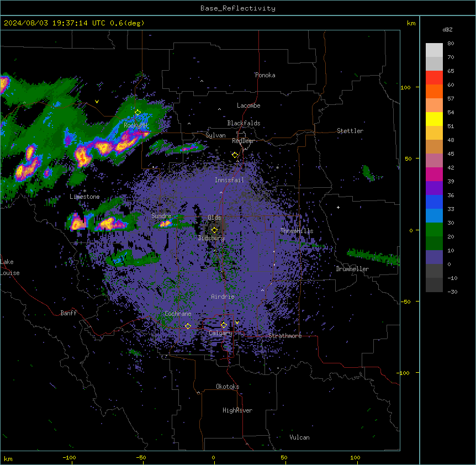This screenshot has width=476, height=465.
Task: Pick the light blue 30-33 dBZ swatch
Action: click(434, 216)
